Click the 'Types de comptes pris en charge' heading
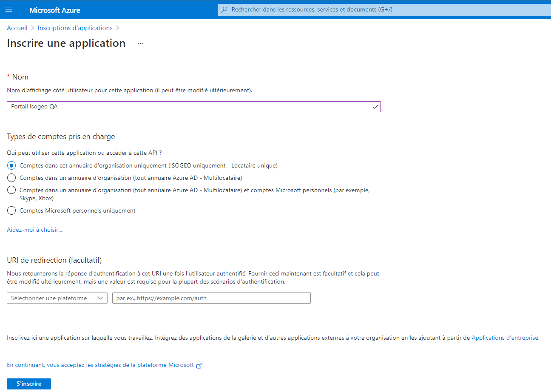 pyautogui.click(x=61, y=136)
